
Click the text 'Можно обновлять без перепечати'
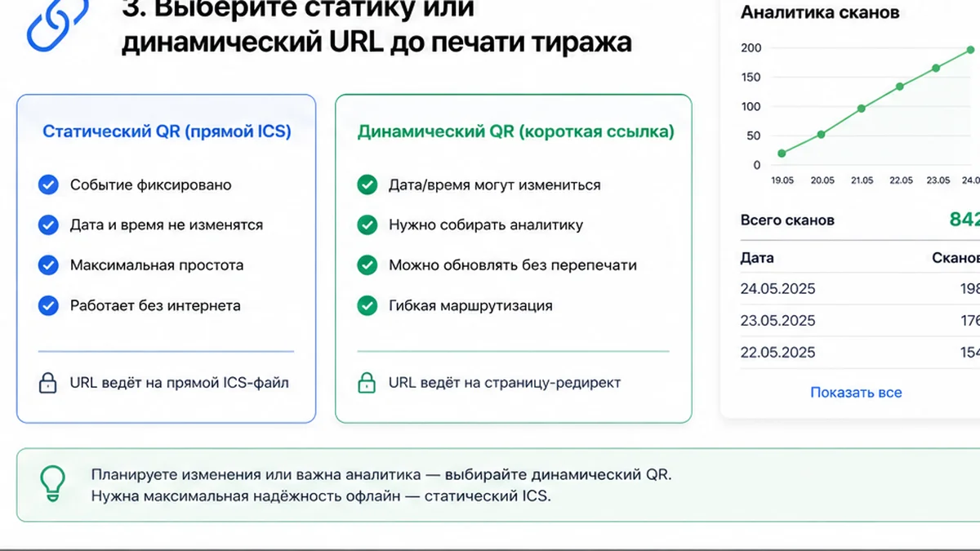[x=513, y=265]
